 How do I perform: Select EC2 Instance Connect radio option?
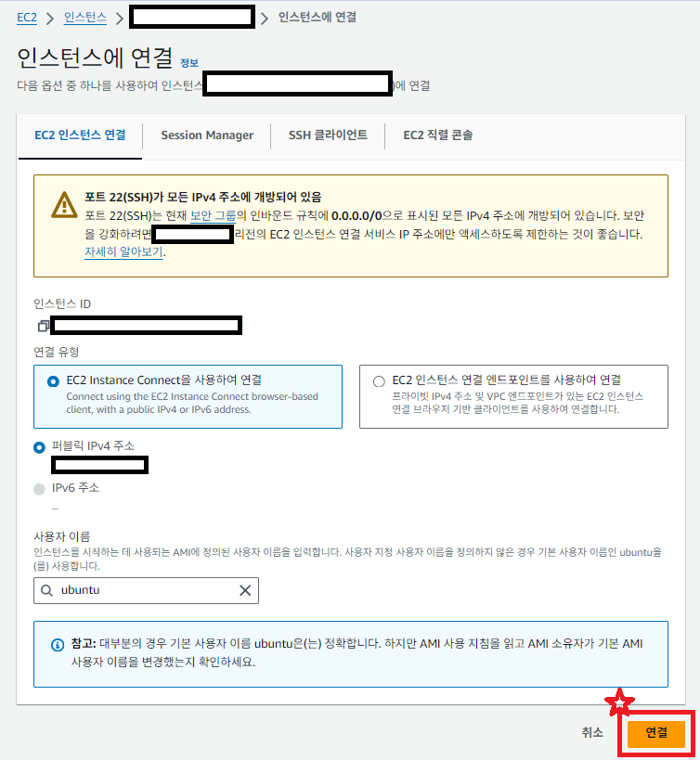(53, 381)
